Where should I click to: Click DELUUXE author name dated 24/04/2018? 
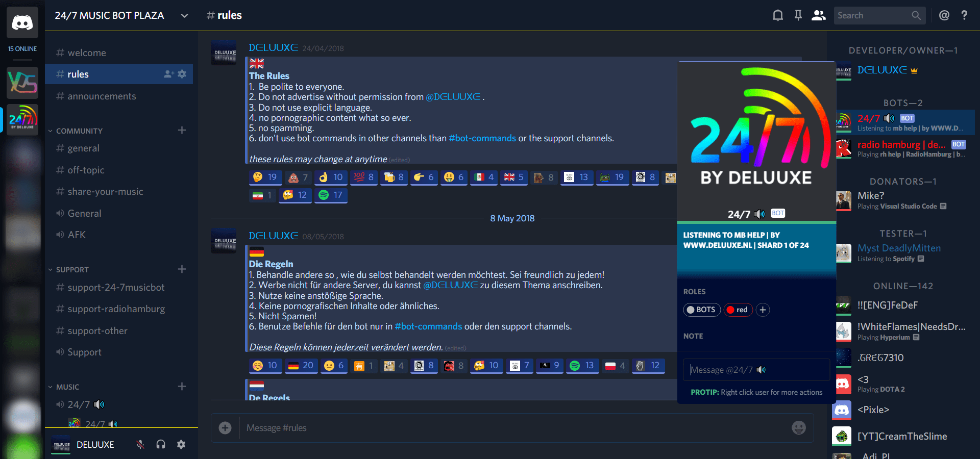[x=273, y=47]
